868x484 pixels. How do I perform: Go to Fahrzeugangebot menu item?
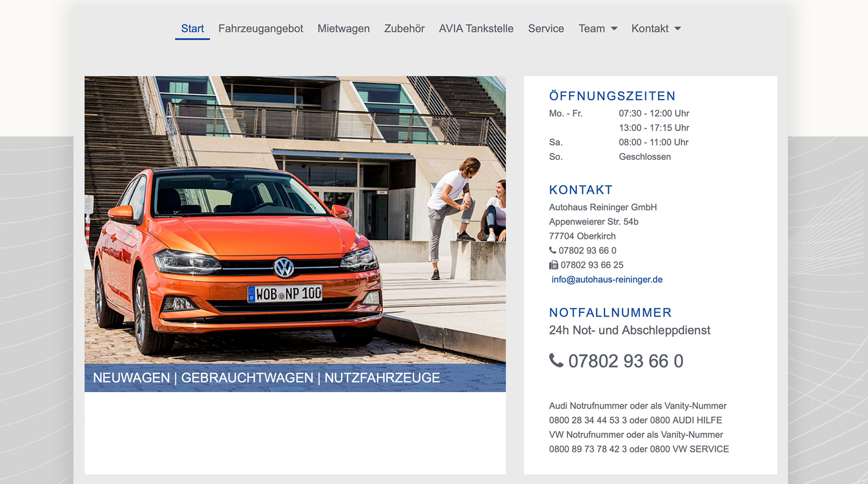pos(260,28)
